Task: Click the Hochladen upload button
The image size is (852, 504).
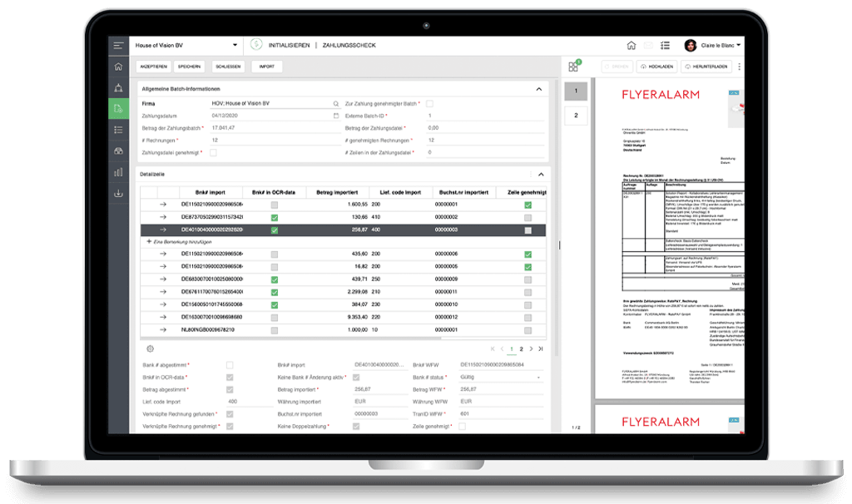Action: coord(657,67)
